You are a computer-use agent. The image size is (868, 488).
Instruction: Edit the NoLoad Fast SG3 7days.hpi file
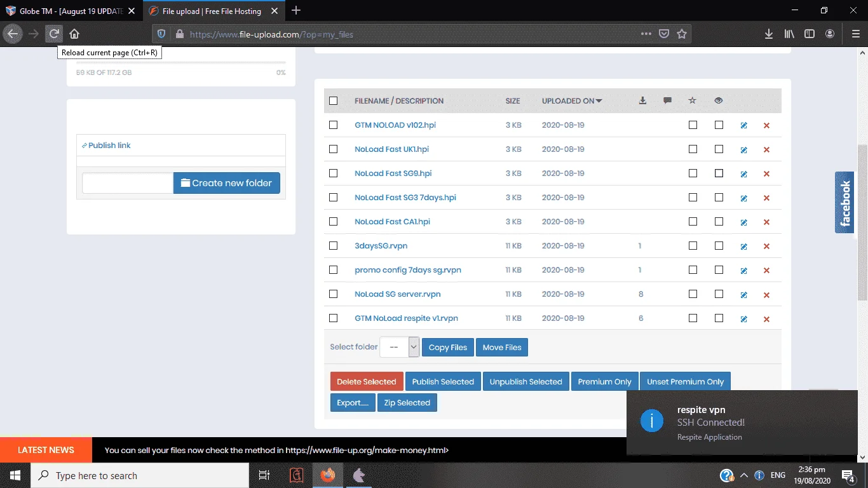coord(743,198)
